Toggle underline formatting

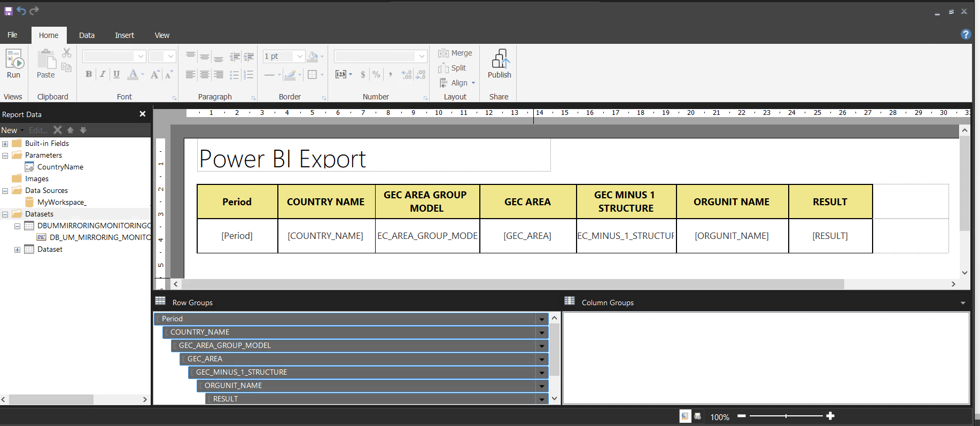116,74
